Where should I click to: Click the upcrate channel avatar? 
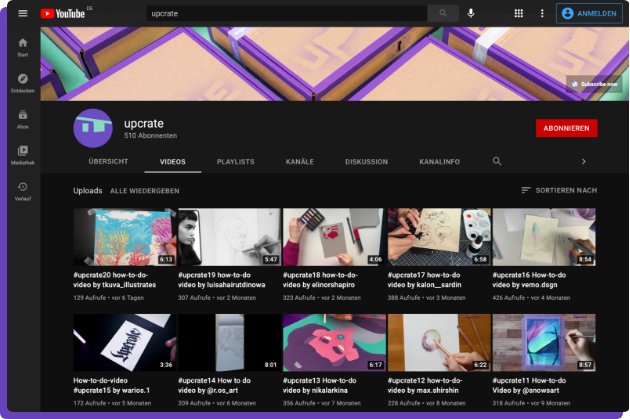(x=93, y=128)
